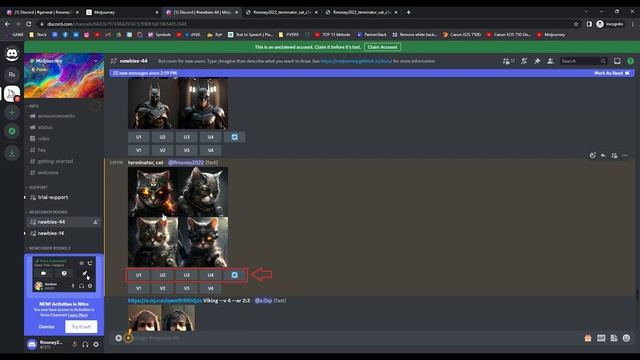Open channel Threads icon in header

point(507,61)
